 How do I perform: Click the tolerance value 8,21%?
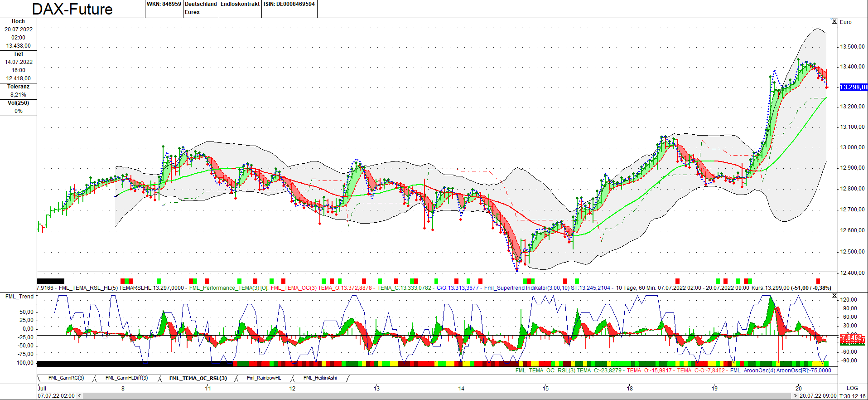pos(19,95)
